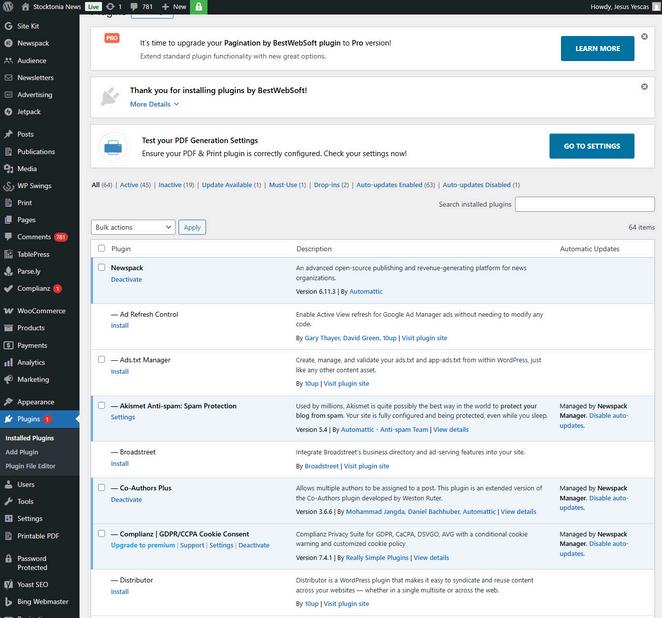Click the Apply bulk action button
This screenshot has height=618, width=662.
(192, 227)
